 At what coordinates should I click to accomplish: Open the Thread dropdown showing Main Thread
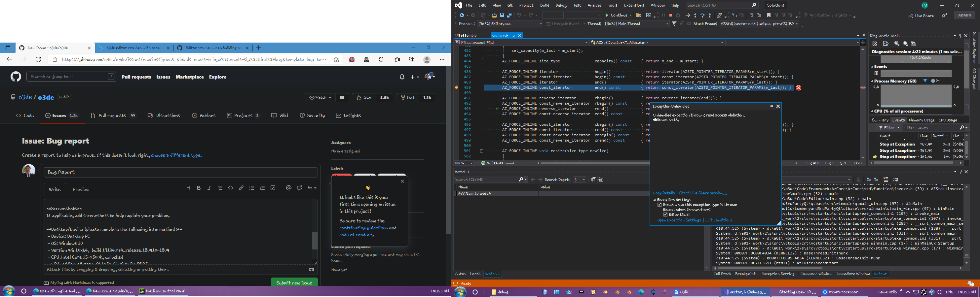636,24
